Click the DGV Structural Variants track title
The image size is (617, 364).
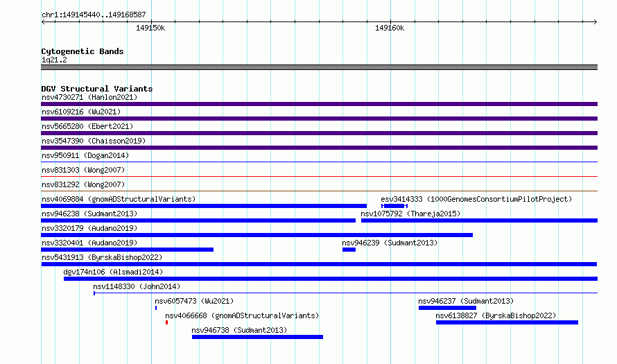pos(97,89)
